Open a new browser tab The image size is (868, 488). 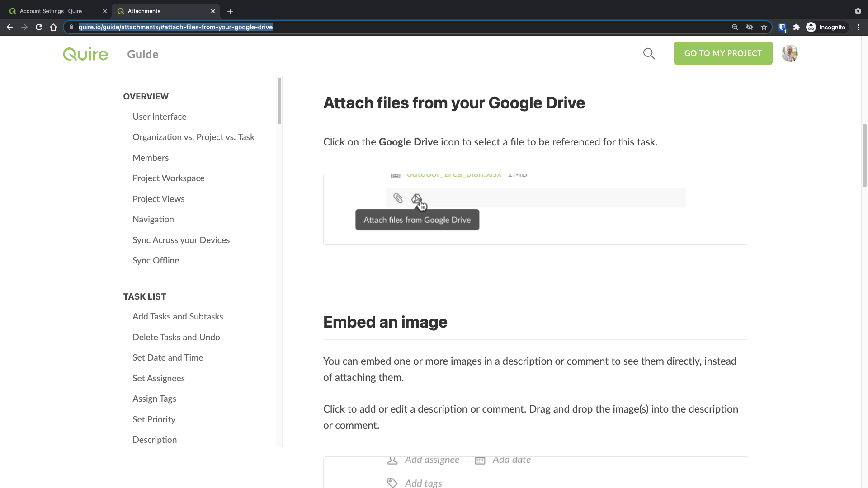click(230, 11)
